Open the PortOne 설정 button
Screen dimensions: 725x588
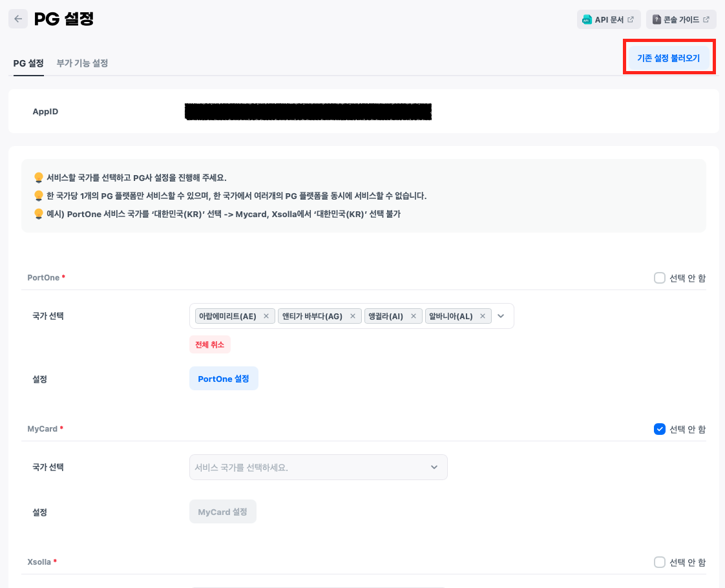pyautogui.click(x=224, y=379)
